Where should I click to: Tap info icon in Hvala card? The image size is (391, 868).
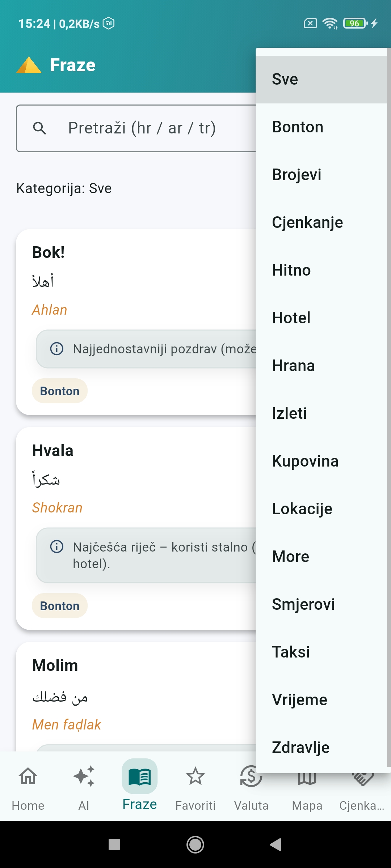pyautogui.click(x=56, y=546)
